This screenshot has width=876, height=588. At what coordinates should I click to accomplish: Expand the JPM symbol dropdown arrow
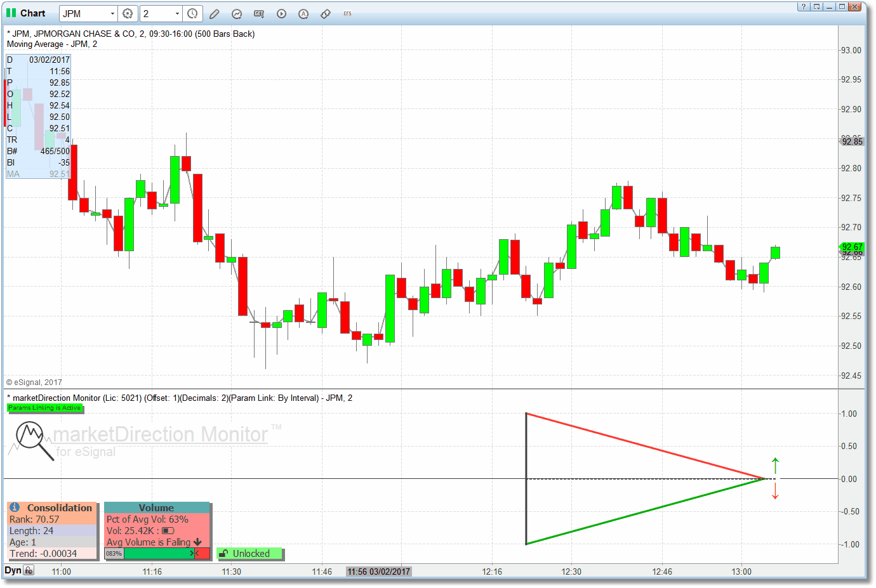pos(112,14)
